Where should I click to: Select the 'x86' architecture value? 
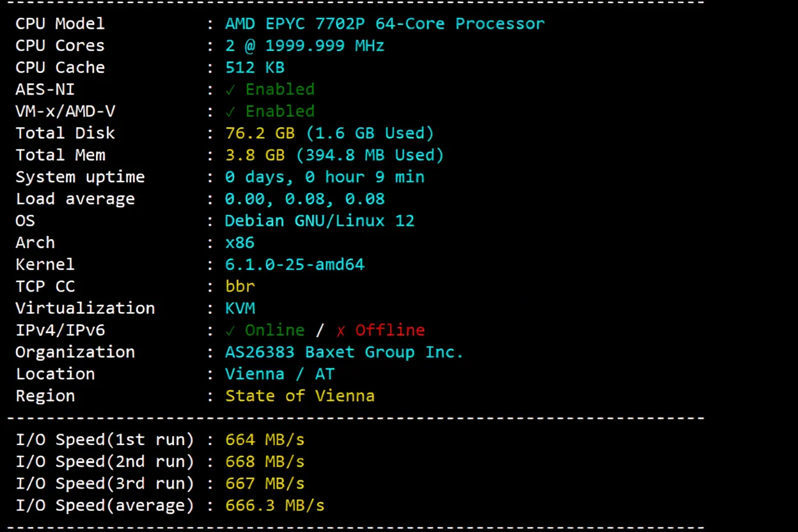(x=240, y=243)
